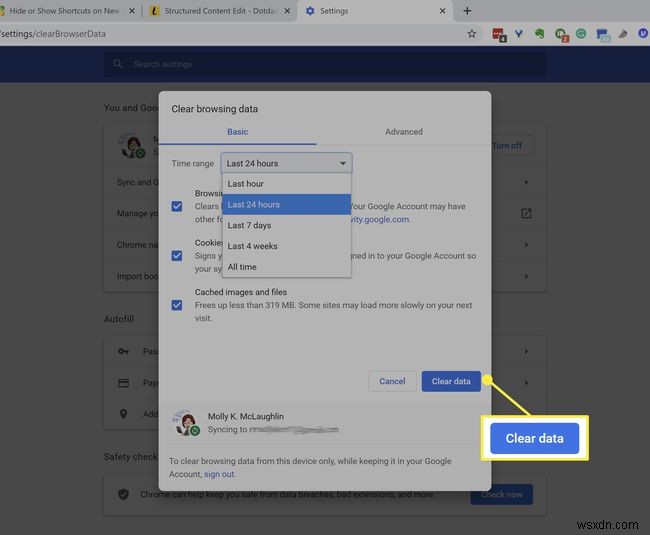The width and height of the screenshot is (650, 535).
Task: Open the Evernote elephant extension
Action: 539,34
